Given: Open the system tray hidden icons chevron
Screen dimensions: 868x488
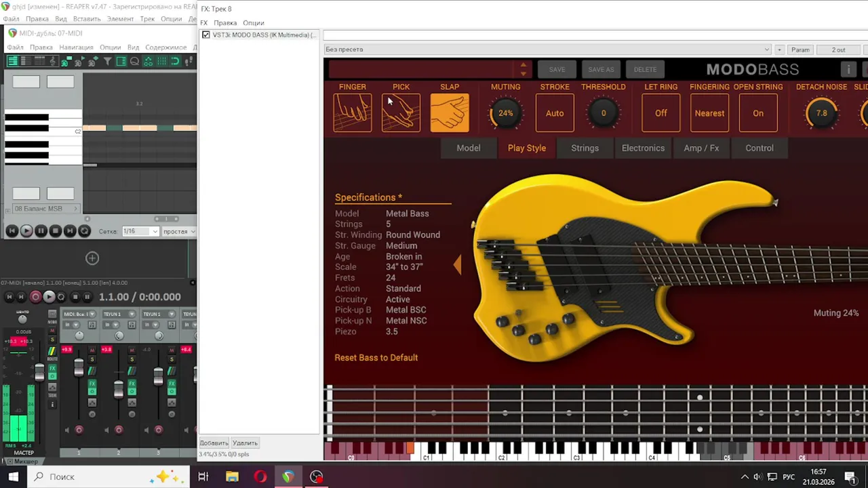Looking at the screenshot, I should point(745,476).
